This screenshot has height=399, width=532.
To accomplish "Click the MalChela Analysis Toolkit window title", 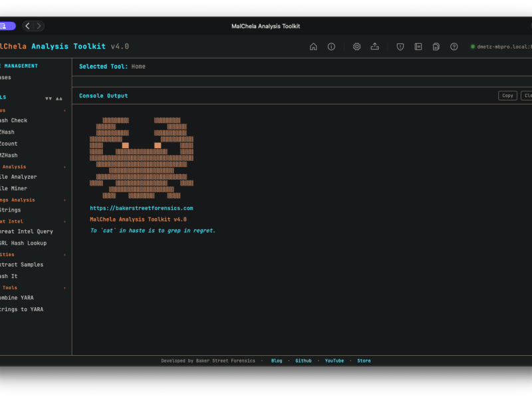I will pos(265,26).
